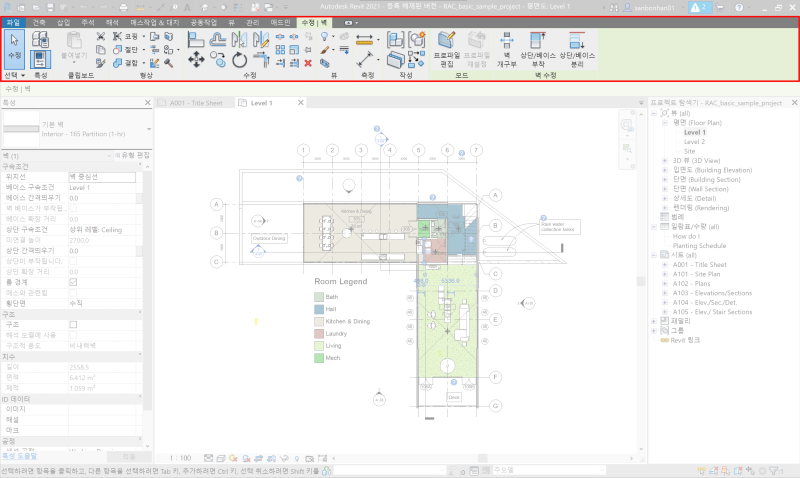Click the Help question mark icon in title bar
This screenshot has width=800, height=478.
[x=739, y=8]
